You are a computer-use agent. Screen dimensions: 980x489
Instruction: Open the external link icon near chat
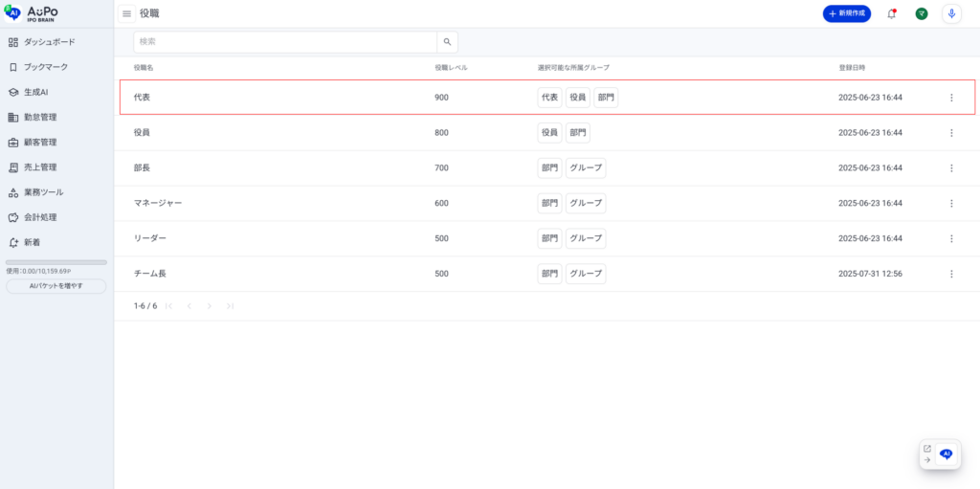point(926,448)
